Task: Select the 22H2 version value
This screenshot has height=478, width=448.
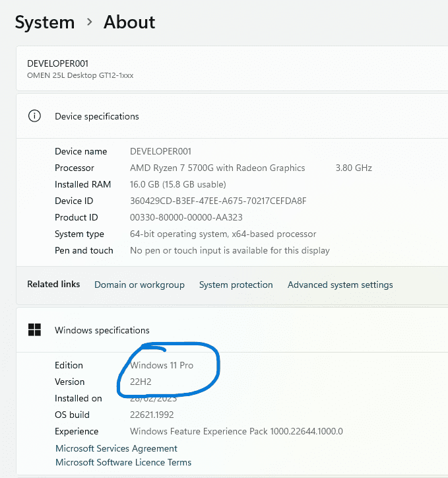Action: pyautogui.click(x=141, y=382)
